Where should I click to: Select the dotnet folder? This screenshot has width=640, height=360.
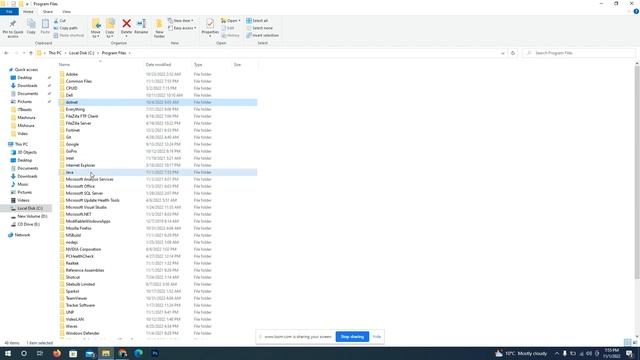158,102
